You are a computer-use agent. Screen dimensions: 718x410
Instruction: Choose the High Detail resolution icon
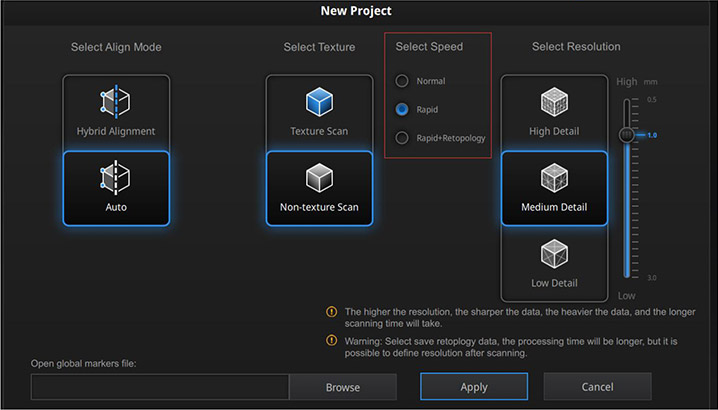point(554,104)
